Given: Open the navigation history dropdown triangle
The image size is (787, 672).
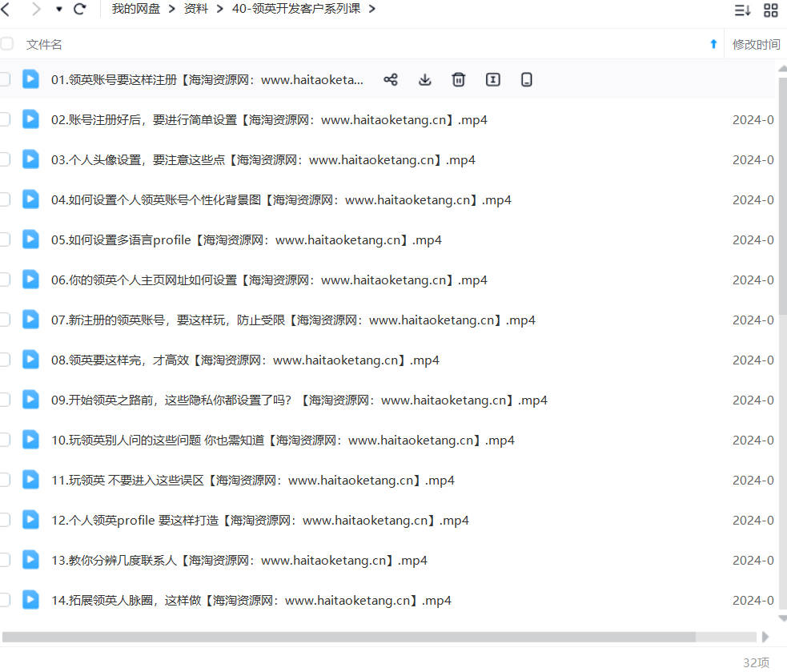Looking at the screenshot, I should 58,9.
